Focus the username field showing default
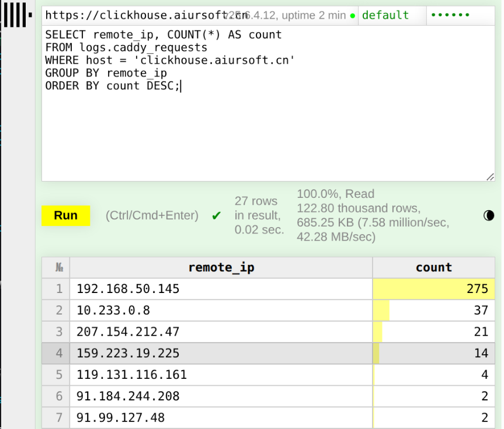Viewport: 504px width, 429px height. click(391, 16)
